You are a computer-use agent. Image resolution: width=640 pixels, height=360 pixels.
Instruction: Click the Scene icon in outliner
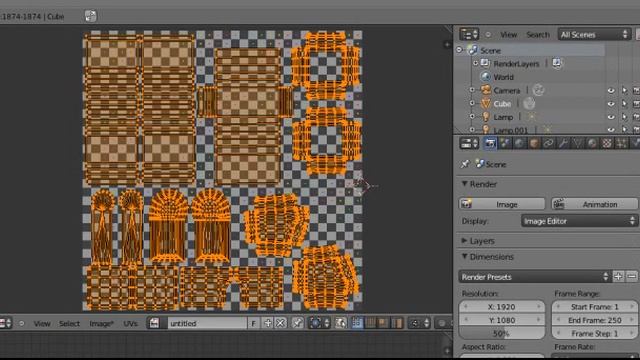[473, 50]
